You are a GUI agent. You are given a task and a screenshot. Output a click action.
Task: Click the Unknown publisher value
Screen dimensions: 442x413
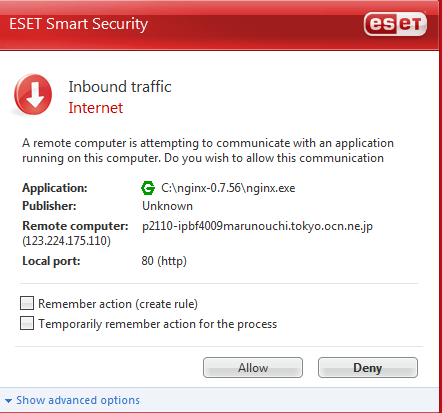(167, 206)
